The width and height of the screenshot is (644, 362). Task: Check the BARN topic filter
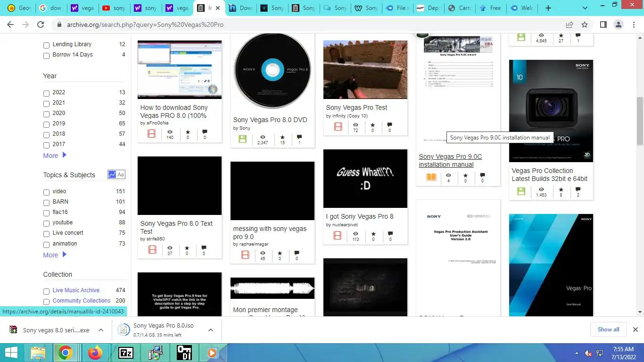point(46,203)
